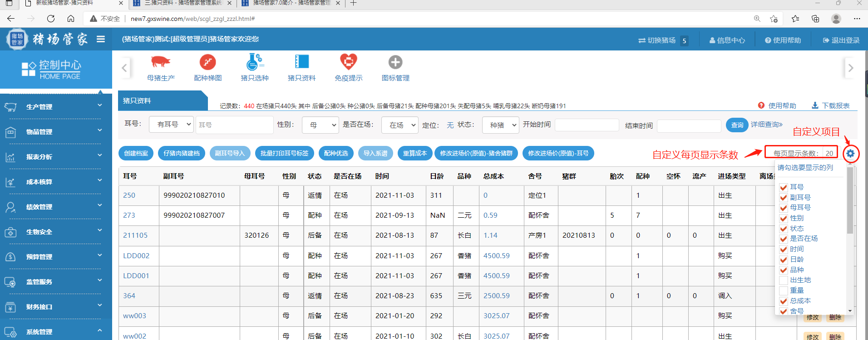Screen dimensions: 868x340
Task: Open the 性别 dropdown
Action: point(321,125)
